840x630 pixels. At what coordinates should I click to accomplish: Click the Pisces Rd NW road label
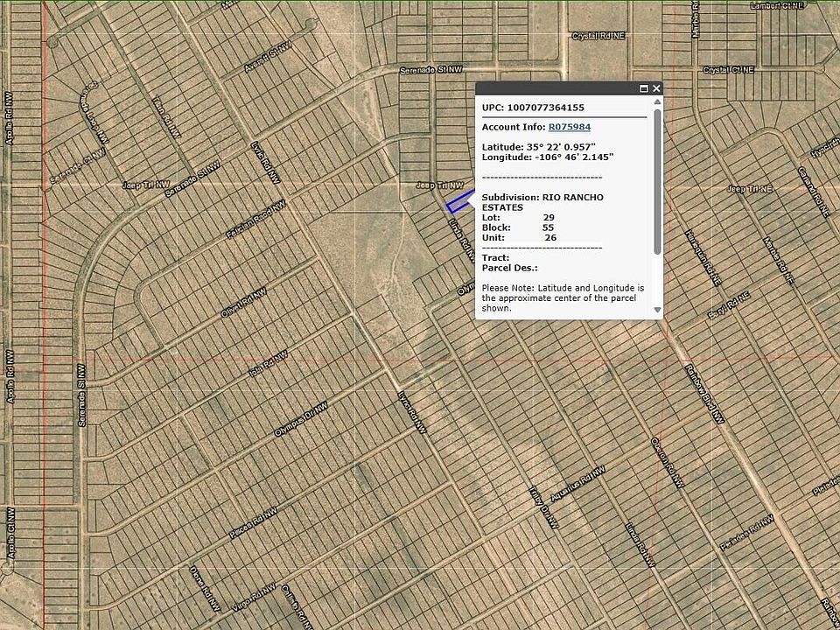point(245,527)
